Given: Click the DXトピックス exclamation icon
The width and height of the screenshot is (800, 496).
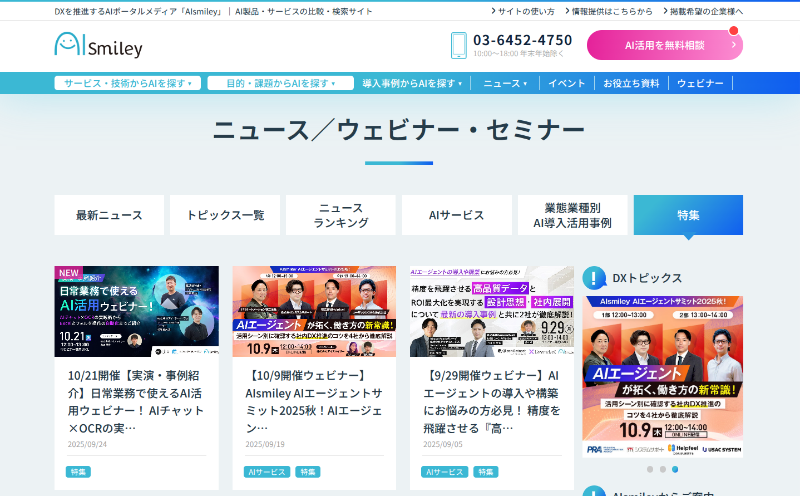Looking at the screenshot, I should (594, 278).
